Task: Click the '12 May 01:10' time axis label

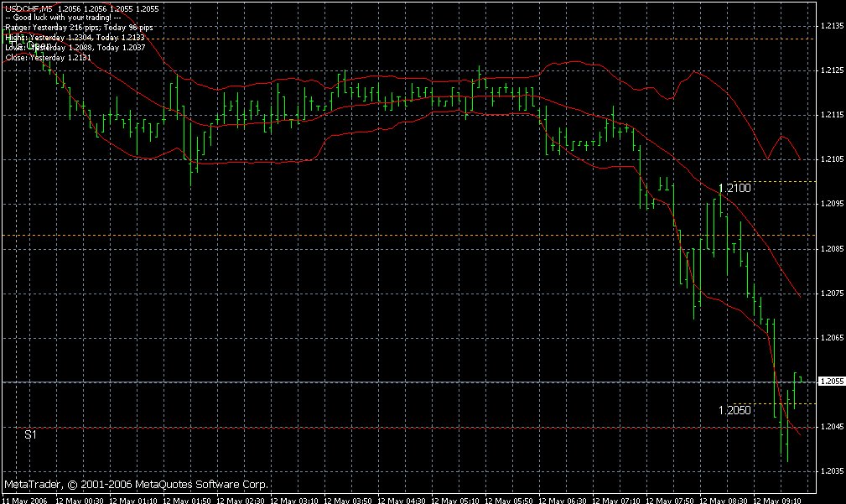Action: [132, 500]
